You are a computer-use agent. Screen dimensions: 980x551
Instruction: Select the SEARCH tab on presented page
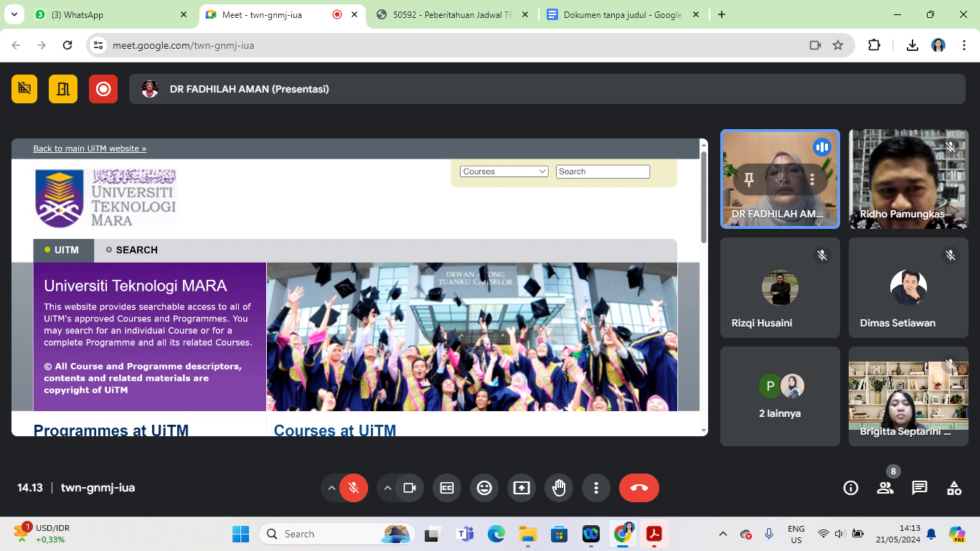132,250
